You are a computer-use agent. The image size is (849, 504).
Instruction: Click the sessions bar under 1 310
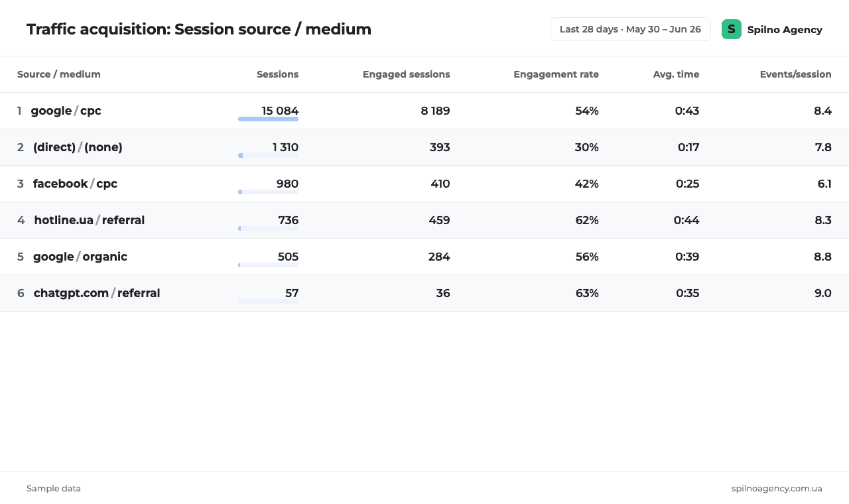[x=268, y=156]
